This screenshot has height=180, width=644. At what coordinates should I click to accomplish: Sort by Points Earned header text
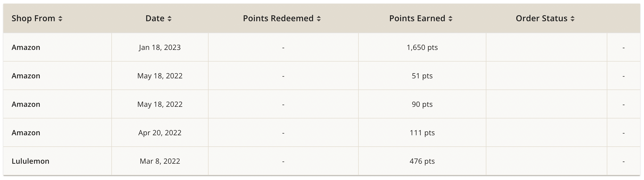417,18
